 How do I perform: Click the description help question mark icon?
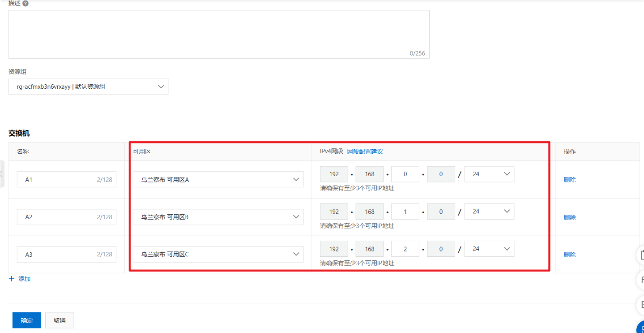(x=26, y=4)
